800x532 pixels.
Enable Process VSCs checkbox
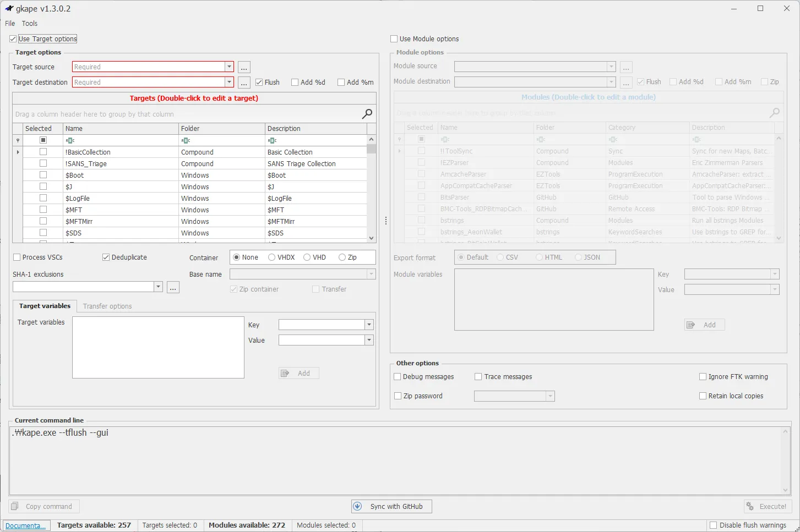point(17,257)
